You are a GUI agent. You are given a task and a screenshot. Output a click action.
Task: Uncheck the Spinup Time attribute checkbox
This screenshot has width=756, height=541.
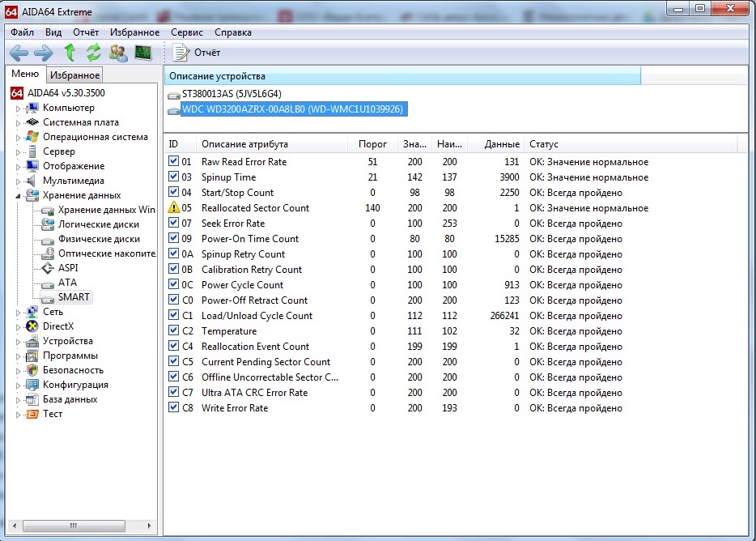pyautogui.click(x=173, y=177)
